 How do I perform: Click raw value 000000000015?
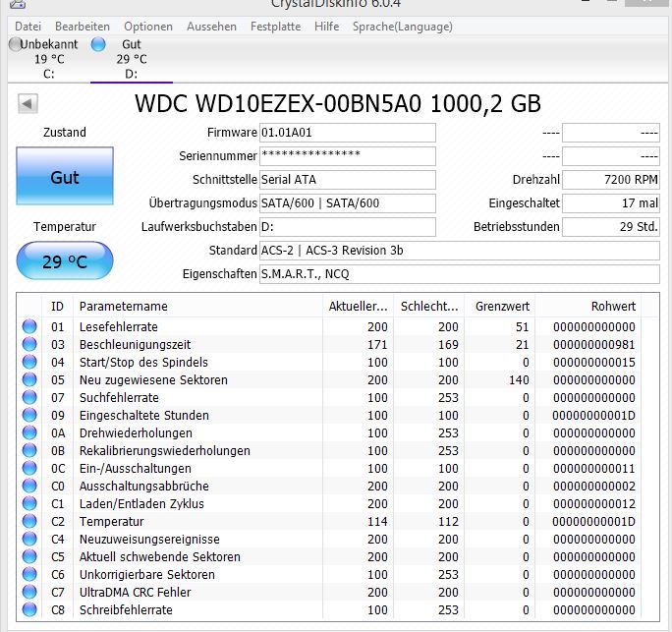[594, 363]
